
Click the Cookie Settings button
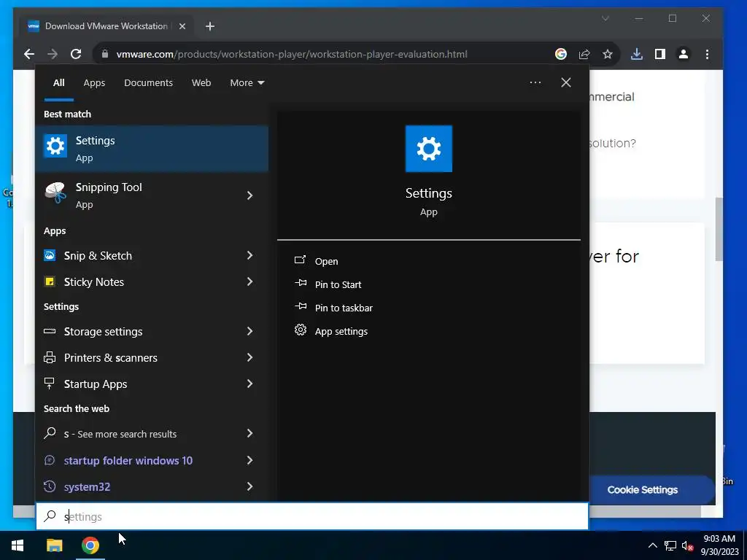(x=642, y=490)
